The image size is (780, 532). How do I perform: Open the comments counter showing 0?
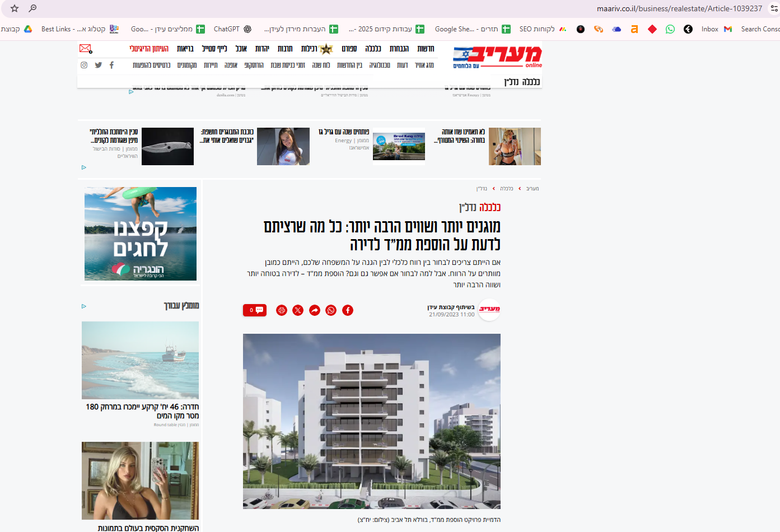point(255,310)
